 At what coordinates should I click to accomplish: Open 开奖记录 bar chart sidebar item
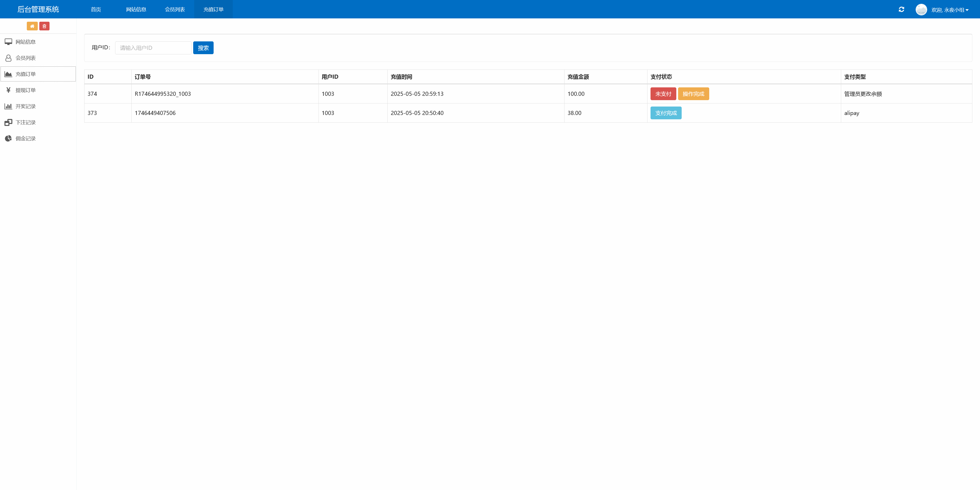(x=8, y=106)
